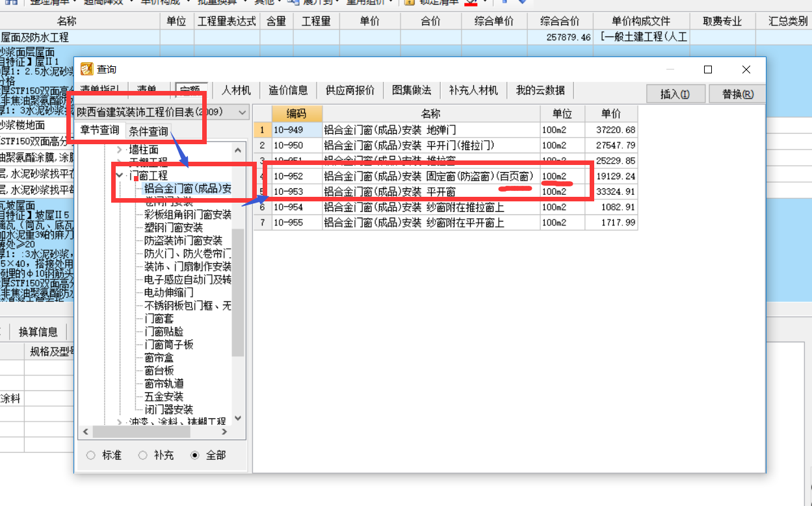
Task: Select tree item 塑钢门窗安装
Action: (x=174, y=227)
